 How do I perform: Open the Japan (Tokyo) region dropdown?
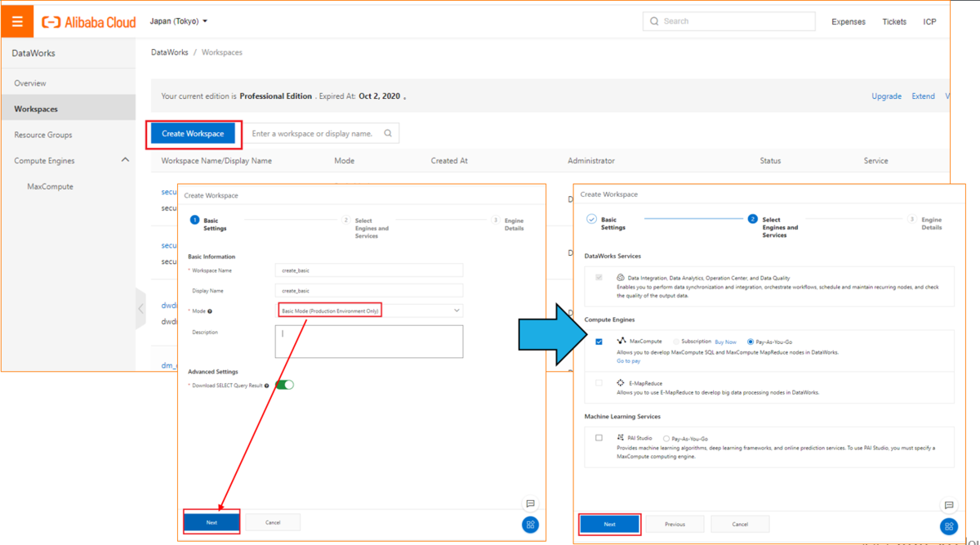click(179, 21)
